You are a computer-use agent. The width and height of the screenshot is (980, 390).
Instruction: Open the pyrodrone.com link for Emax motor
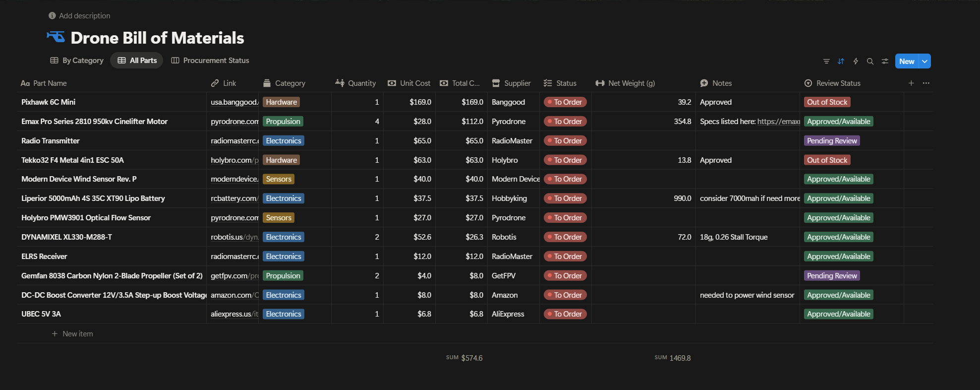[234, 122]
